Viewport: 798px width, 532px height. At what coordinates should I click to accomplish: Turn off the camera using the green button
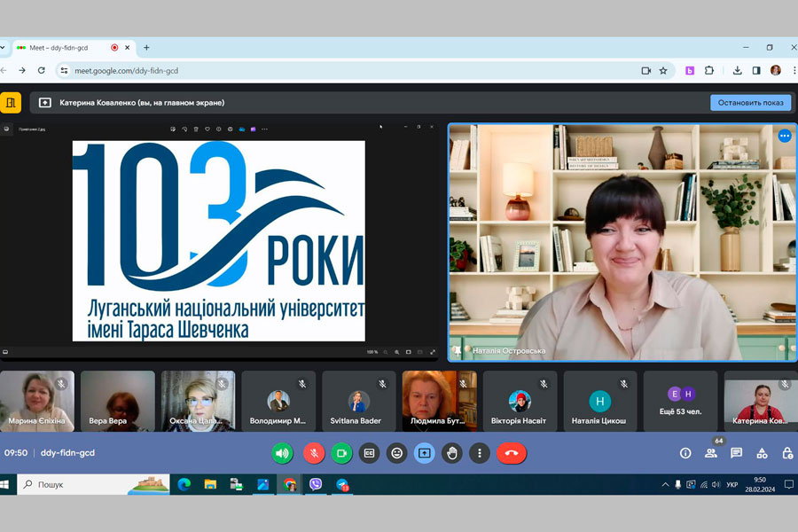pos(341,453)
